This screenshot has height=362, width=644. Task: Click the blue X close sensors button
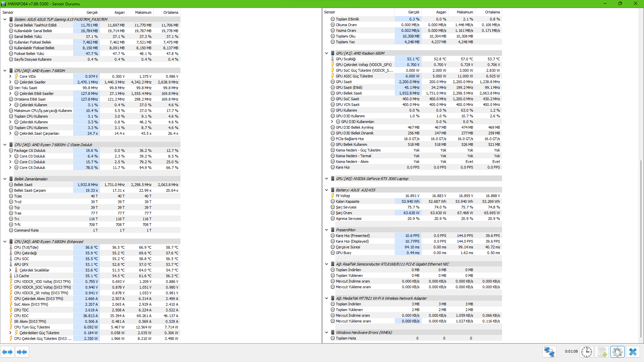tap(633, 352)
